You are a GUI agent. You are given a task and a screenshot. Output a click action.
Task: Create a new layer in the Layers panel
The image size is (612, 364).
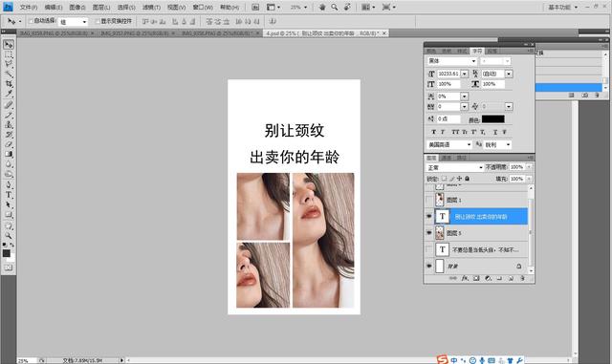click(511, 278)
